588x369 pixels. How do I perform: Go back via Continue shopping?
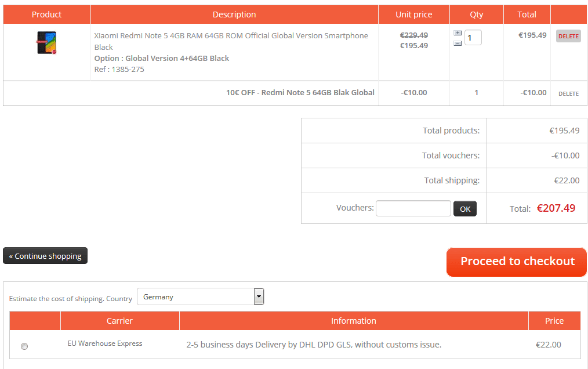tap(45, 256)
